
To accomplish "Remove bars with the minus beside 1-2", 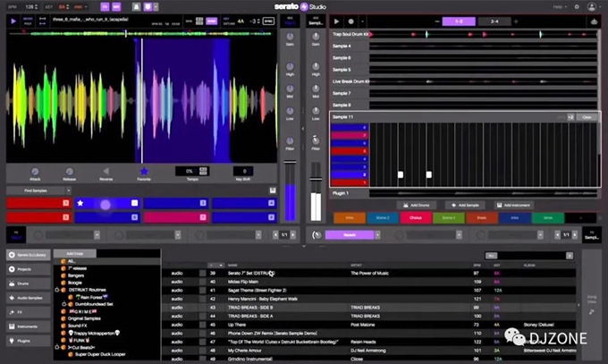I will [437, 21].
